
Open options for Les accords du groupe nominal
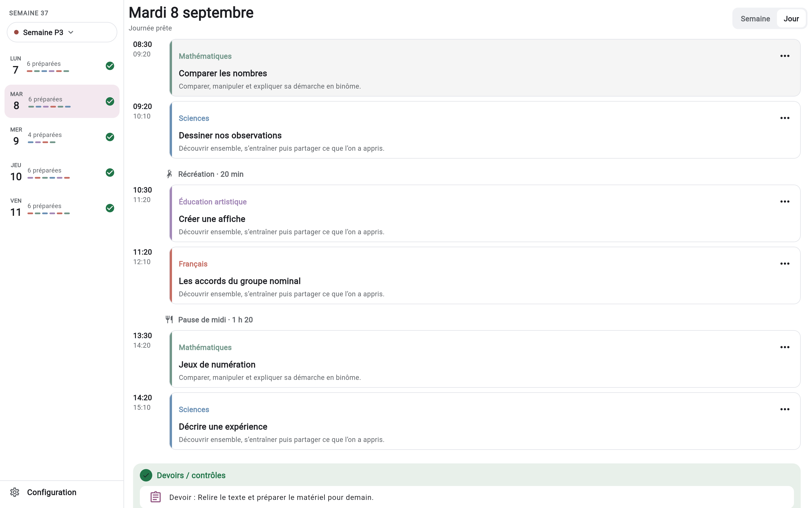[785, 264]
